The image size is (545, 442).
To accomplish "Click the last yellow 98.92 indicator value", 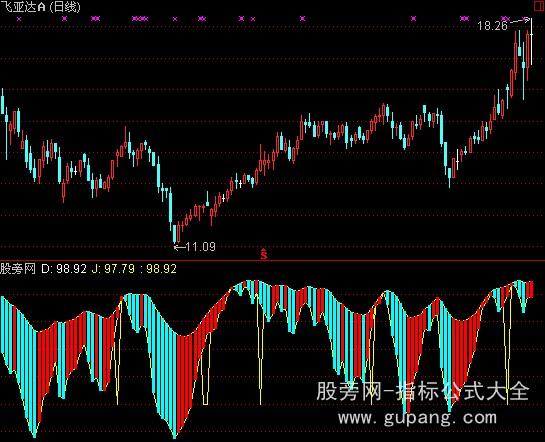I will [161, 269].
